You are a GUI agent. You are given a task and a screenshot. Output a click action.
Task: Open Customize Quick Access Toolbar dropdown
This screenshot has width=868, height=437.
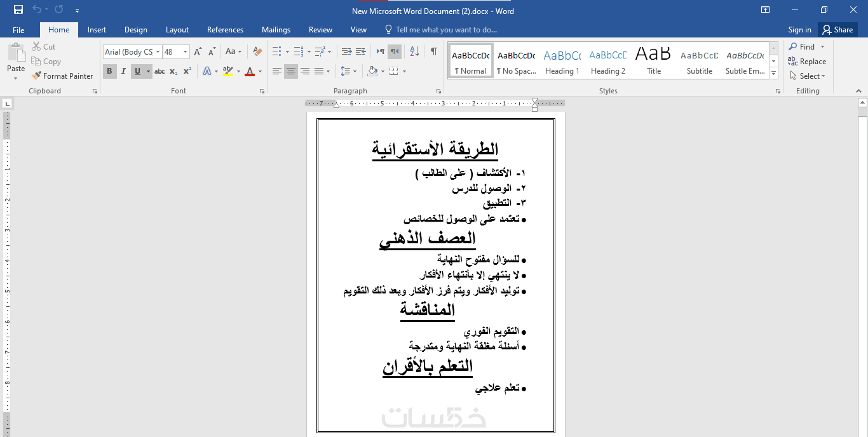77,10
